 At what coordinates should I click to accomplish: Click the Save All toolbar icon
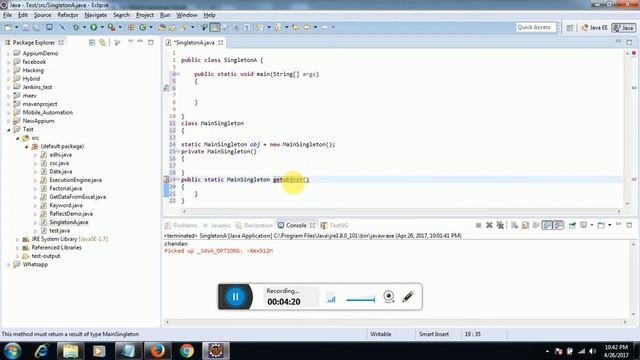[37, 27]
